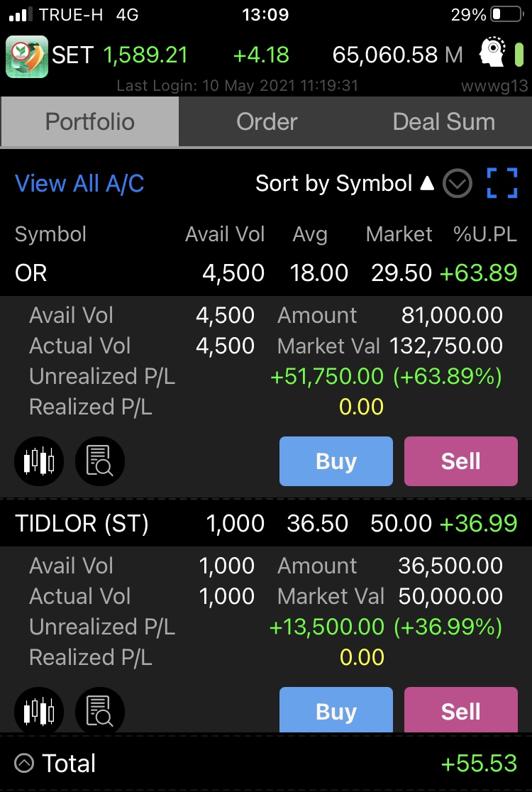Switch to the Order tab

tap(267, 122)
